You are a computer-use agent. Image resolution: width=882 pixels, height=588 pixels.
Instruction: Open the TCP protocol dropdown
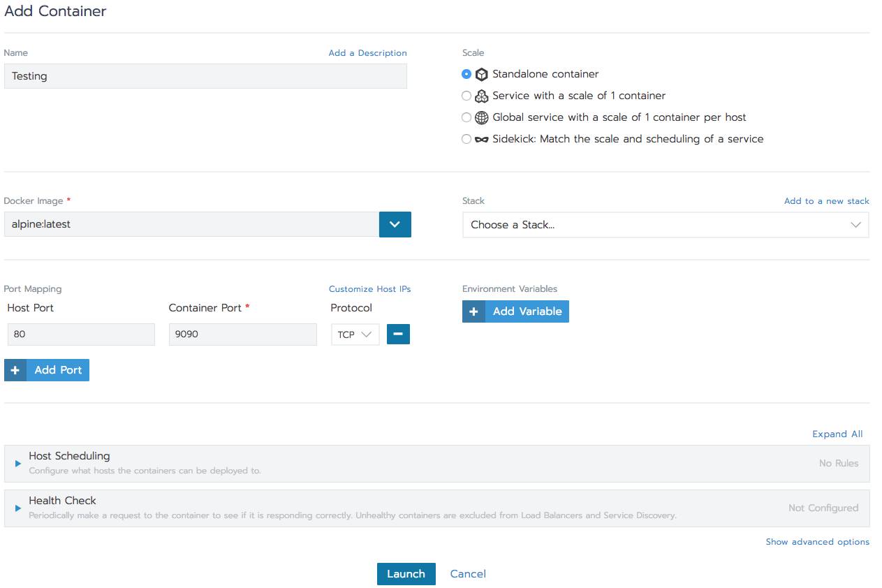click(x=355, y=335)
